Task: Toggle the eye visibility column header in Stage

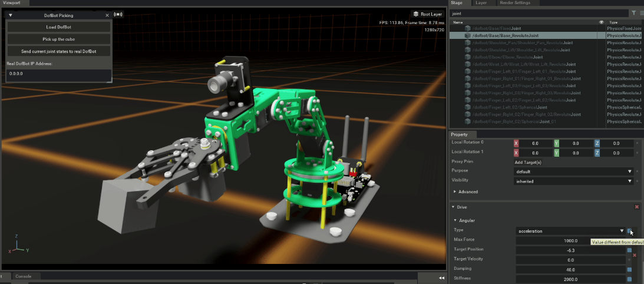Action: (601, 22)
